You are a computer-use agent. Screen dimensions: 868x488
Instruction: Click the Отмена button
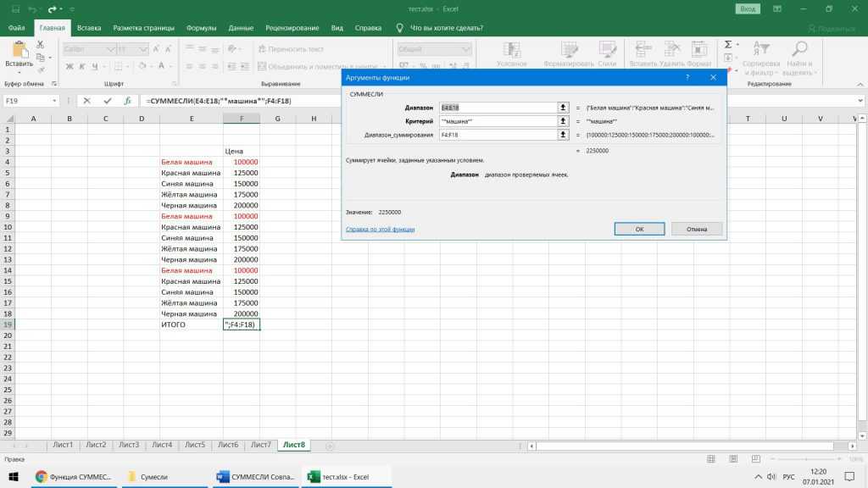click(x=697, y=229)
